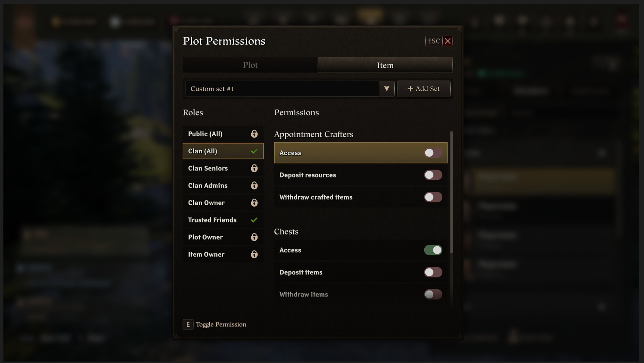Open the permission set dropdown arrow
This screenshot has height=363, width=644.
click(x=387, y=89)
